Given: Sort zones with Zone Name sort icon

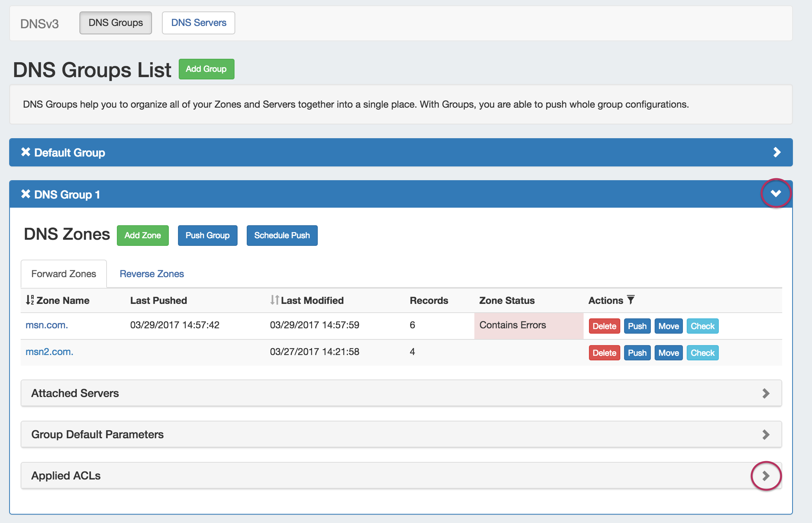Looking at the screenshot, I should (x=30, y=300).
